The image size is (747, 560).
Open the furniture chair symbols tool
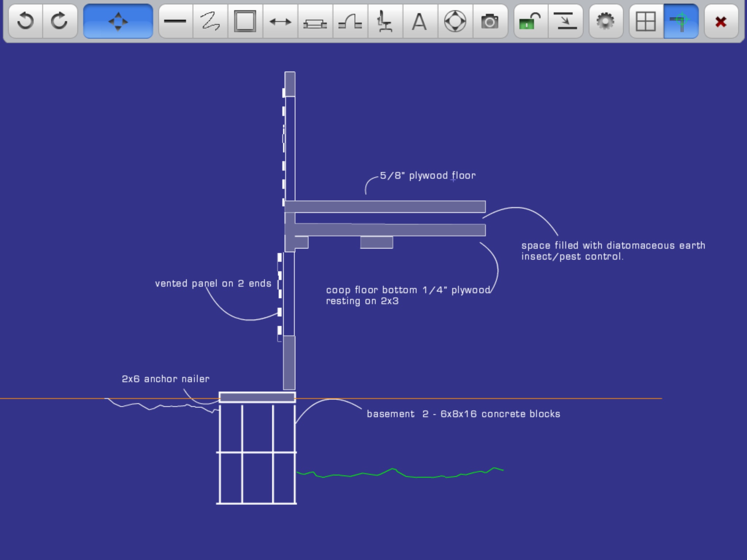click(x=385, y=22)
